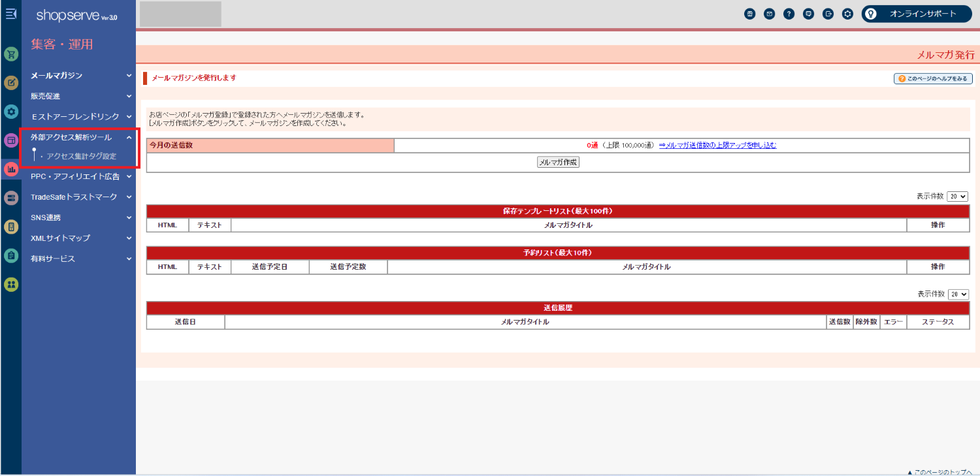Viewport: 980px width, 476px height.
Task: Click the 集客・運用 section heading
Action: click(x=62, y=44)
